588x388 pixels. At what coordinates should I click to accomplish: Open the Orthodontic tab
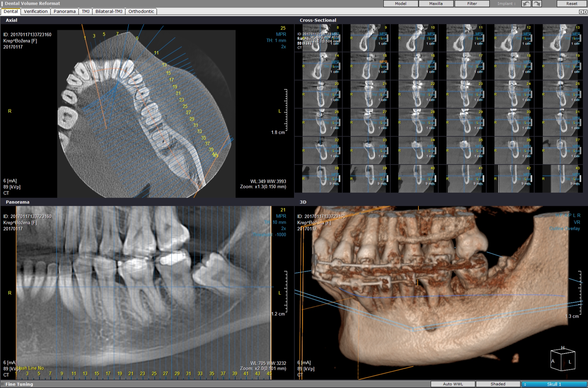(141, 11)
